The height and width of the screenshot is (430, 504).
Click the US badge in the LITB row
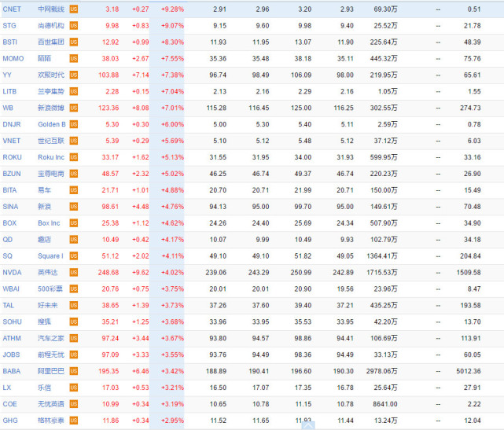[74, 92]
